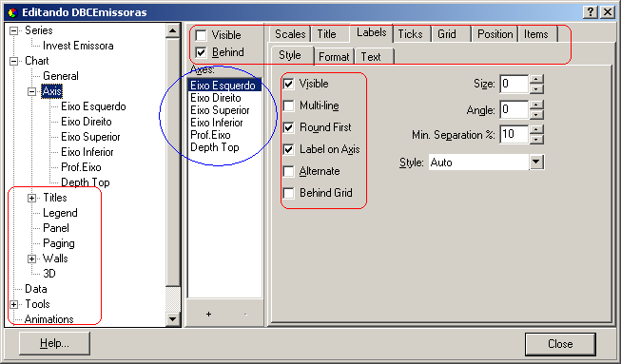Image resolution: width=621 pixels, height=364 pixels.
Task: Close the Editando DBCEmissoras dialog with the X
Action: [607, 12]
